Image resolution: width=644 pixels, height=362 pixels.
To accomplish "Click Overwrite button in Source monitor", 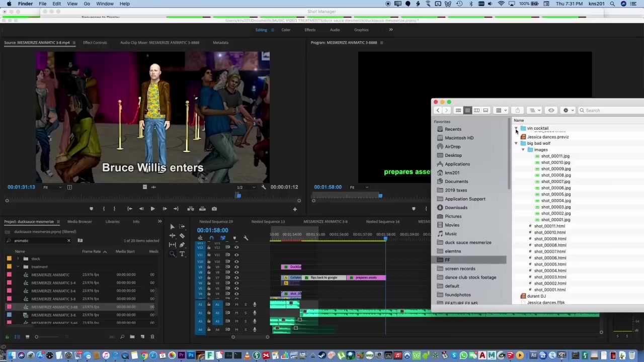I will [202, 209].
